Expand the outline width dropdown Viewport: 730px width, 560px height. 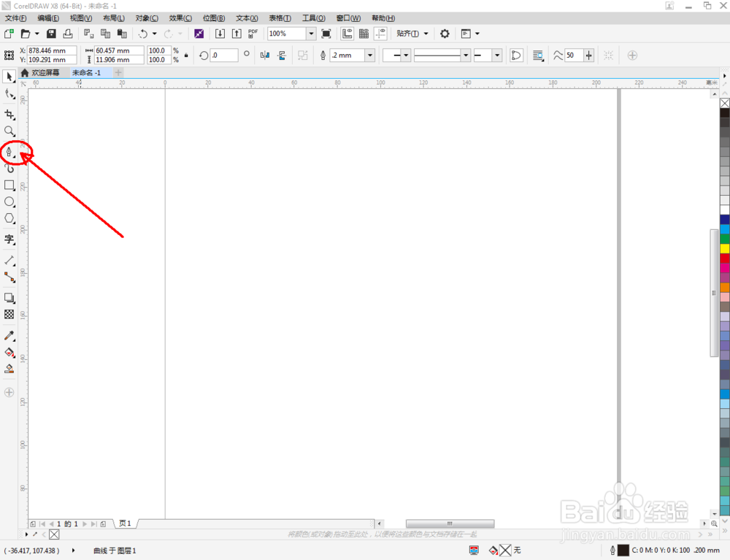[x=370, y=55]
